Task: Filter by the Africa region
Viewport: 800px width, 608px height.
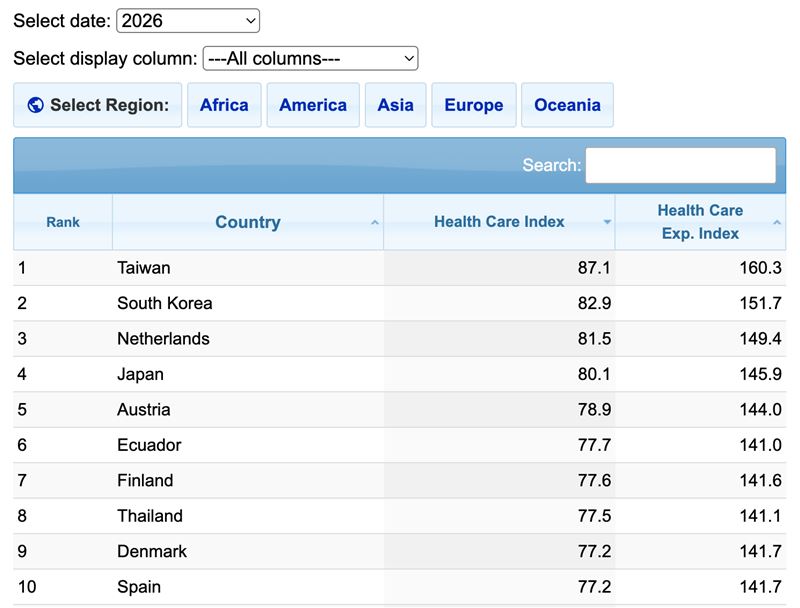Action: click(224, 105)
